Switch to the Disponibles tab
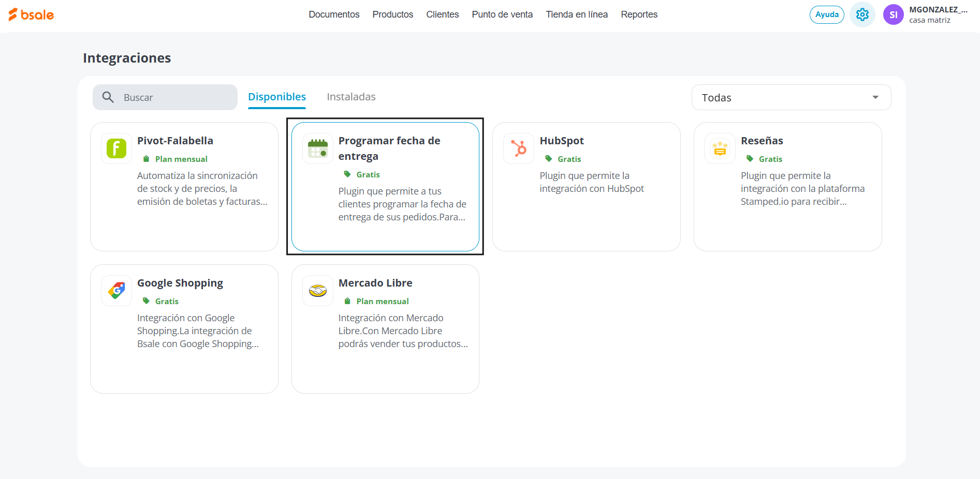This screenshot has height=479, width=980. click(277, 97)
